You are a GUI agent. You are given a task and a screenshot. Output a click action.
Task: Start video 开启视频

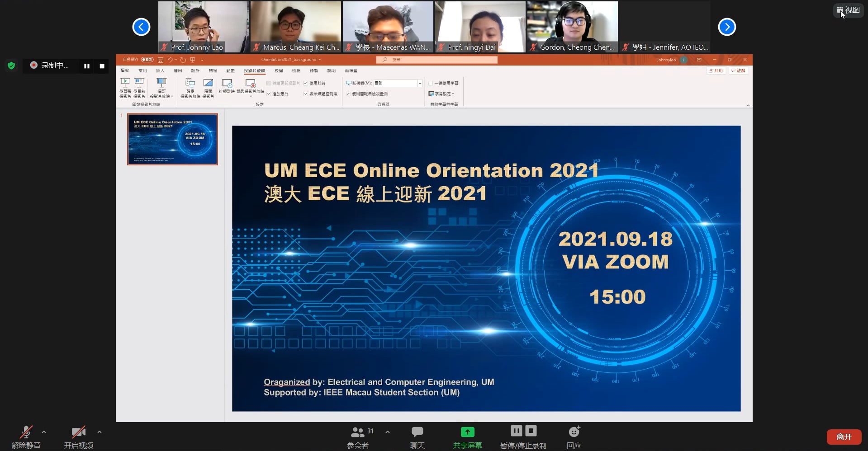point(78,437)
